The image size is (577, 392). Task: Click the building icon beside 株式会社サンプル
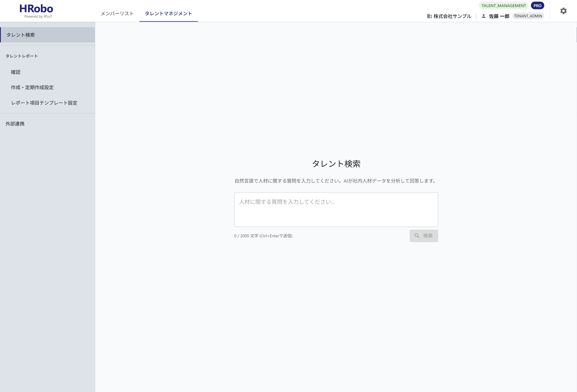429,16
